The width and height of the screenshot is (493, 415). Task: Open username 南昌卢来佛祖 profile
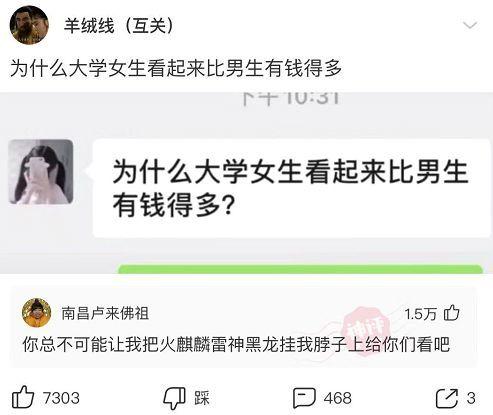pos(105,313)
